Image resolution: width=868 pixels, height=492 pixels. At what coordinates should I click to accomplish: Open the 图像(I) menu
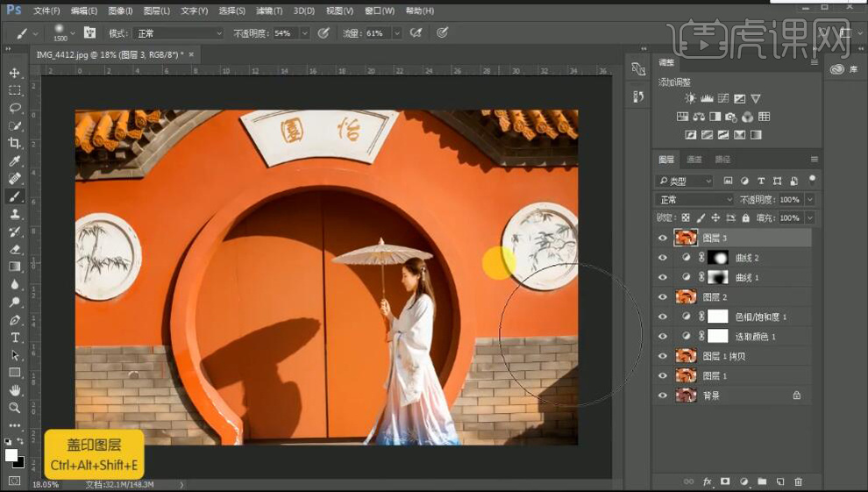pyautogui.click(x=121, y=11)
